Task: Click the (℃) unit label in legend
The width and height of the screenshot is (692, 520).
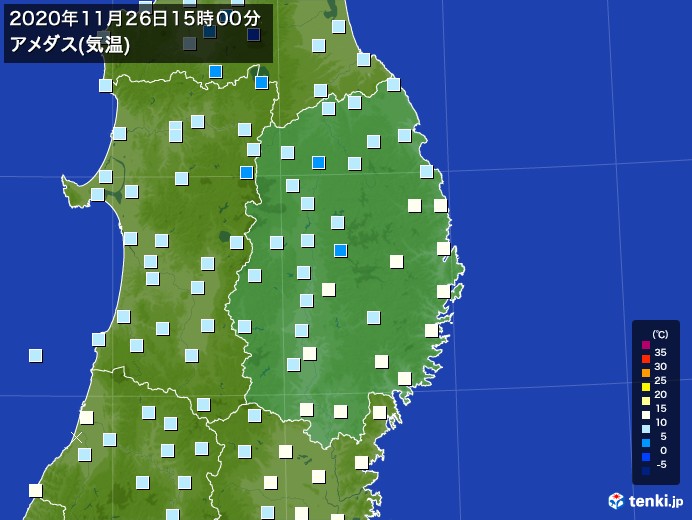Action: coord(660,335)
